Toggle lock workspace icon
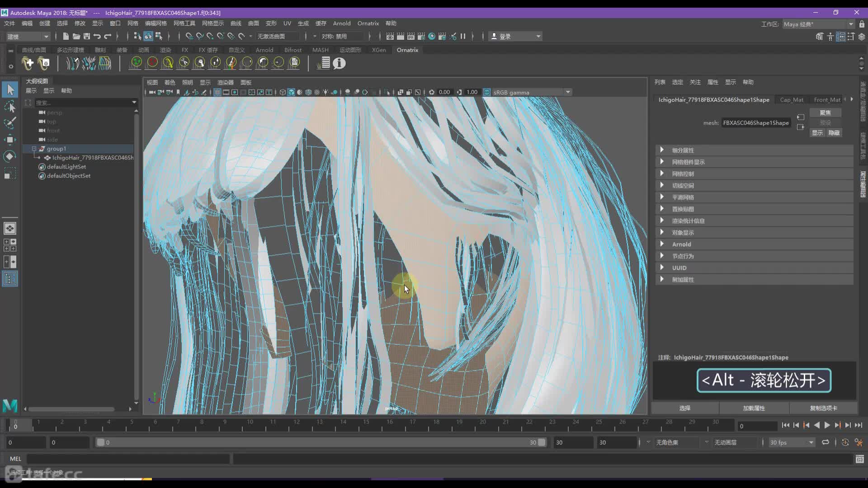Viewport: 868px width, 488px height. [862, 24]
